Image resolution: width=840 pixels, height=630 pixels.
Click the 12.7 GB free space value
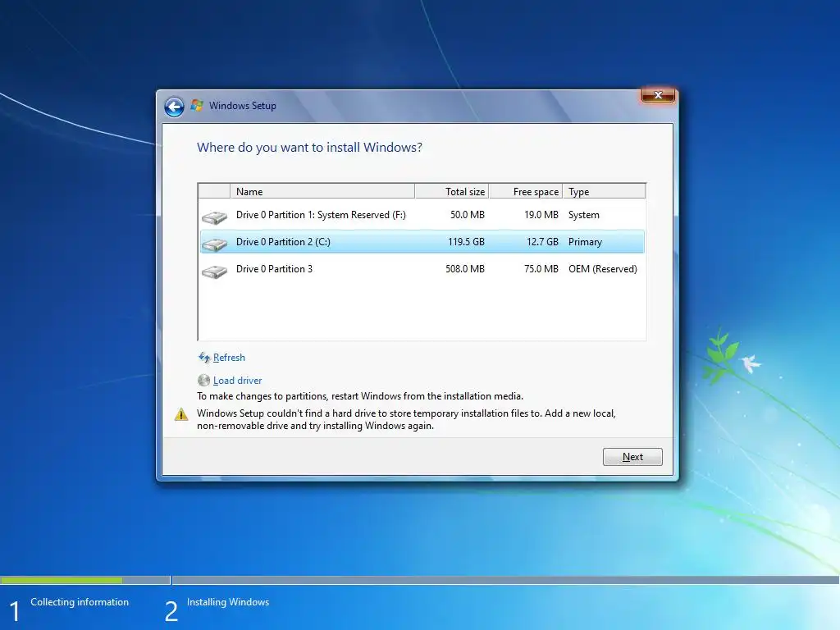[x=542, y=242]
